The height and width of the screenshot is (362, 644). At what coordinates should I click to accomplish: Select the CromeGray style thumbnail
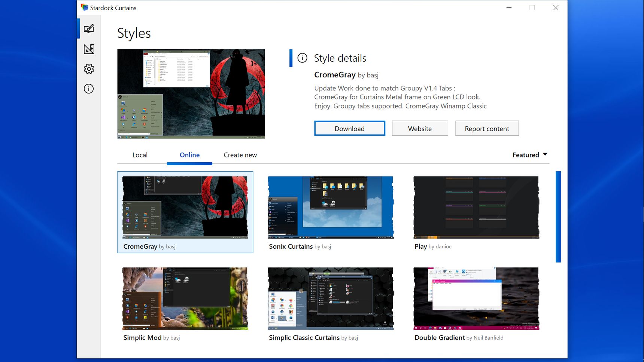(185, 207)
